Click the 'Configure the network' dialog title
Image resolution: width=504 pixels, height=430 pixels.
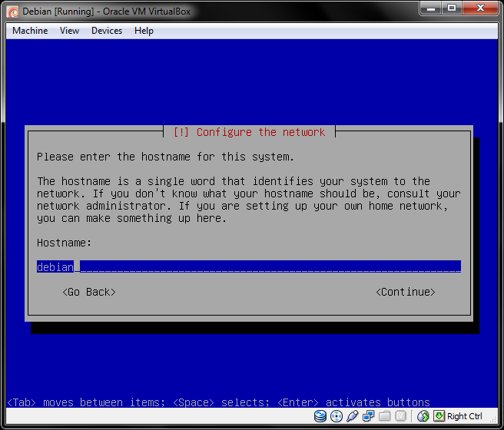click(250, 132)
